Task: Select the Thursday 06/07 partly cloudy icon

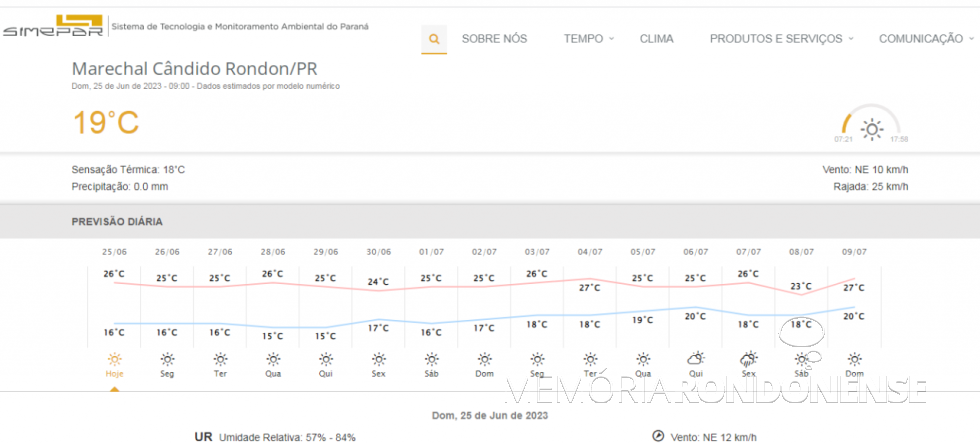Action: coord(696,359)
